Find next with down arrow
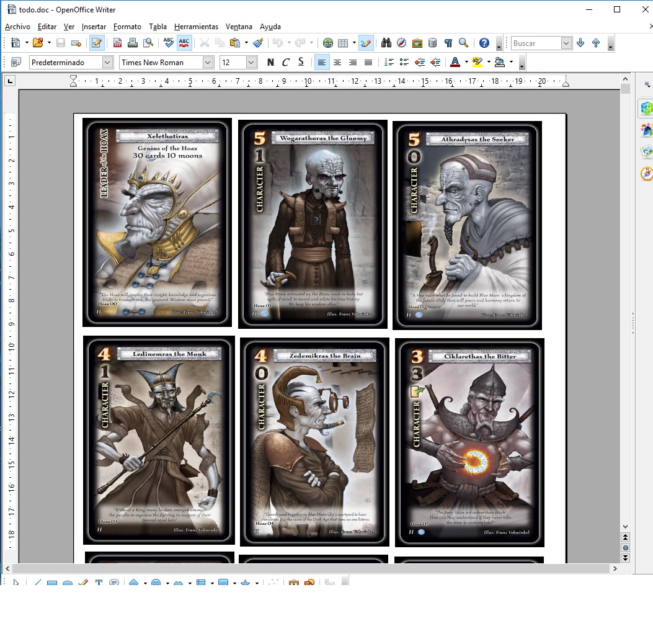653x644 pixels. click(580, 43)
